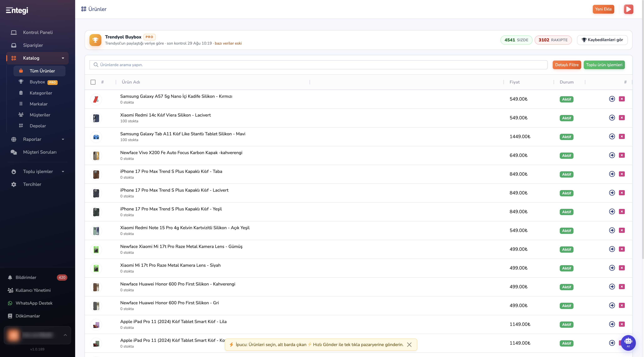Open the Bildirimler bell notifications
The width and height of the screenshot is (644, 357).
point(10,277)
